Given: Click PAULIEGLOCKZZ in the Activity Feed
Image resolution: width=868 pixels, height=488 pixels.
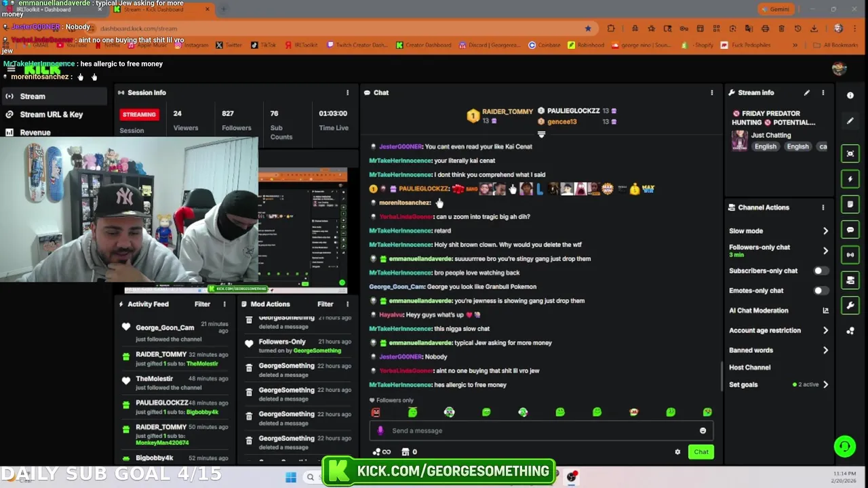Looking at the screenshot, I should click(x=161, y=403).
